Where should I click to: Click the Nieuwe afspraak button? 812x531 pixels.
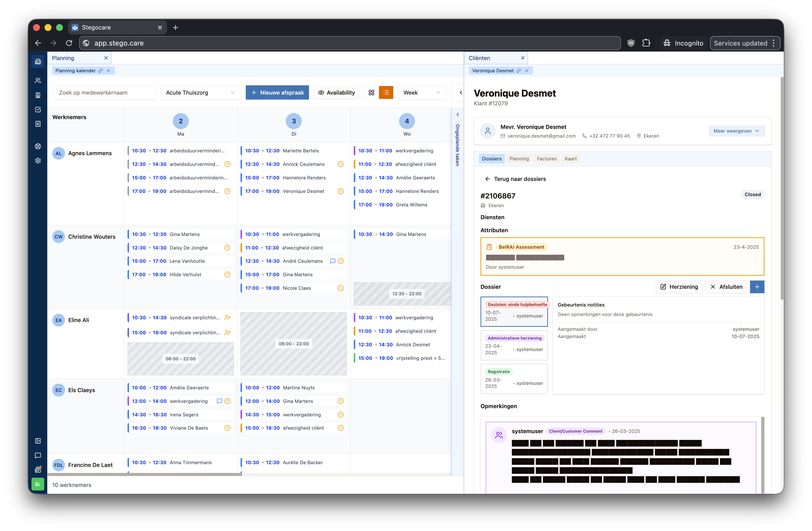277,92
